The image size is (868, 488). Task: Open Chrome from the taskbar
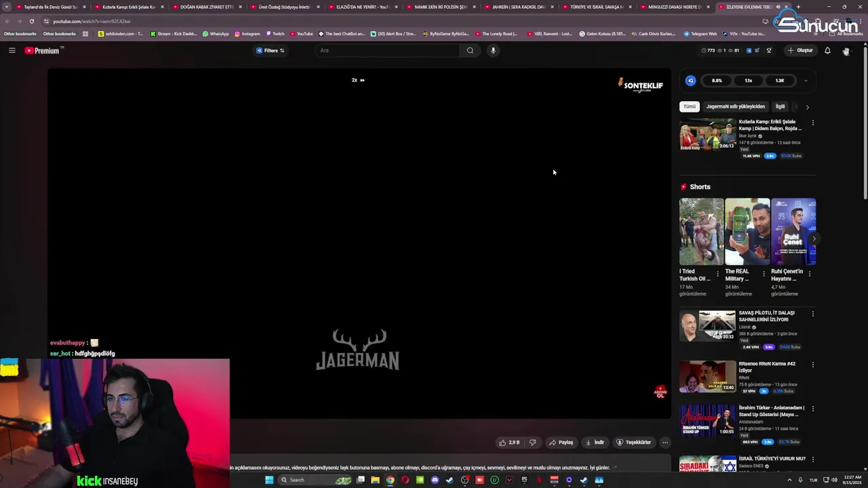coord(390,480)
